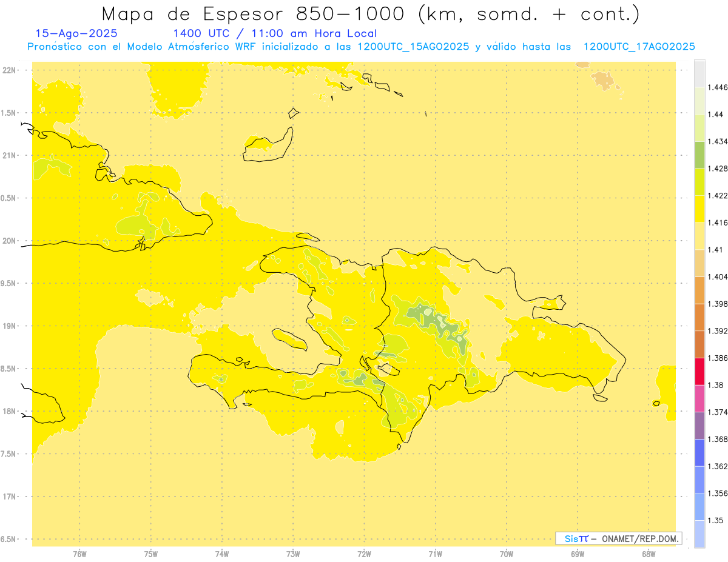Click the latitude label 21N

click(x=10, y=155)
